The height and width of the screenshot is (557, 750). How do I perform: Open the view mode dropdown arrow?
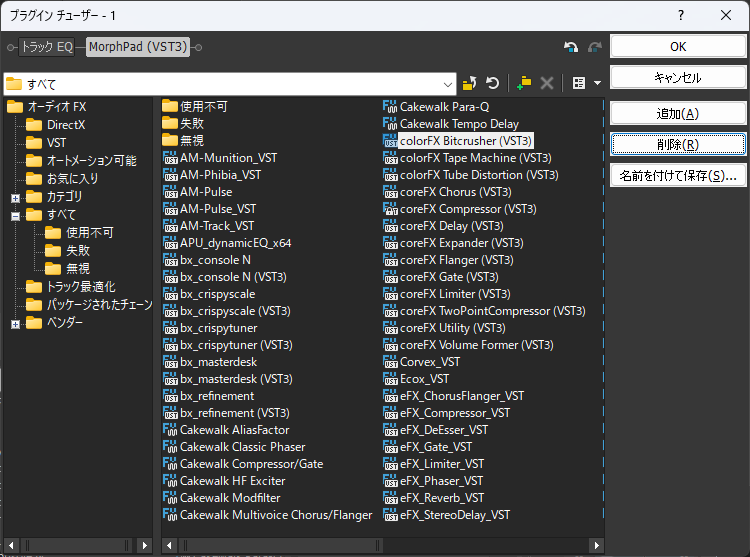coord(597,83)
